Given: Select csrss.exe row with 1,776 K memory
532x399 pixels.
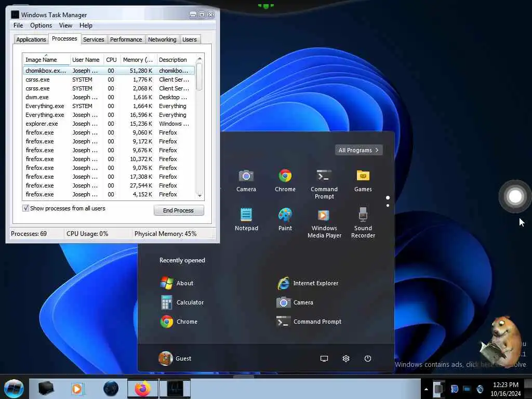Looking at the screenshot, I should [109, 79].
